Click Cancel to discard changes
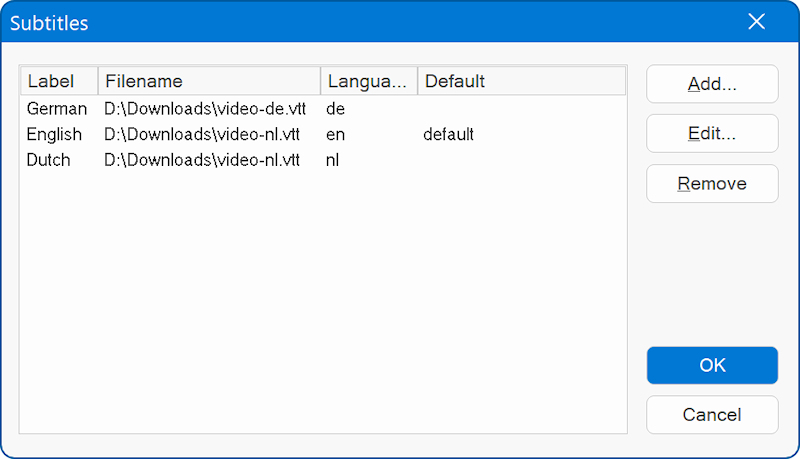This screenshot has width=800, height=459. coord(712,415)
